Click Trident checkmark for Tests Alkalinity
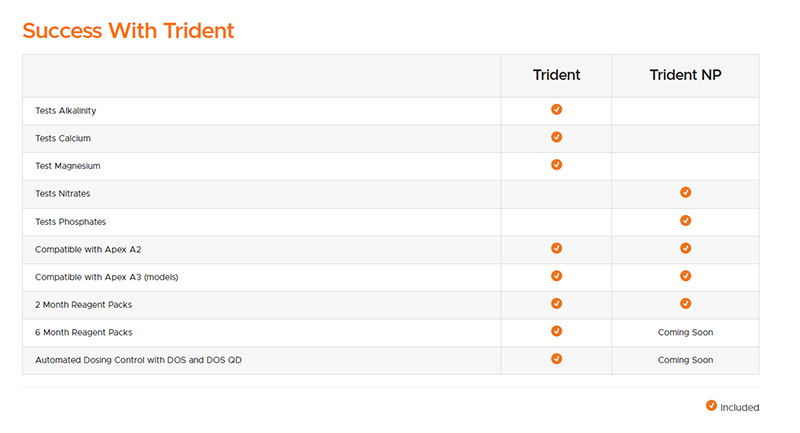Image resolution: width=800 pixels, height=433 pixels. tap(556, 109)
